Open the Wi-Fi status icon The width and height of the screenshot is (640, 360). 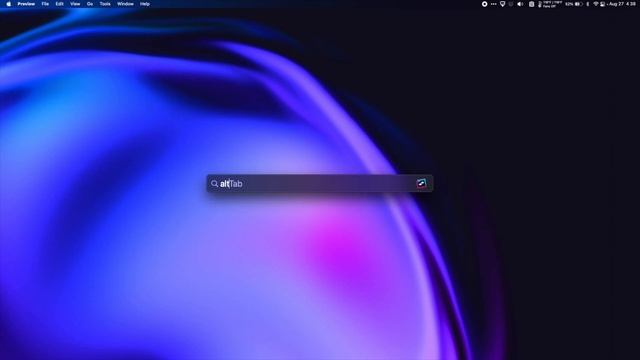click(596, 4)
